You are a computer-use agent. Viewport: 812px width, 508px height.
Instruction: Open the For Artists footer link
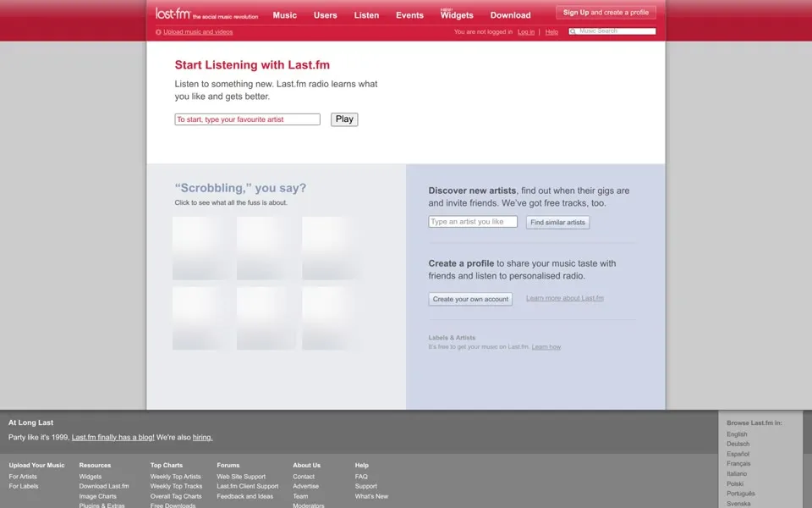(23, 477)
